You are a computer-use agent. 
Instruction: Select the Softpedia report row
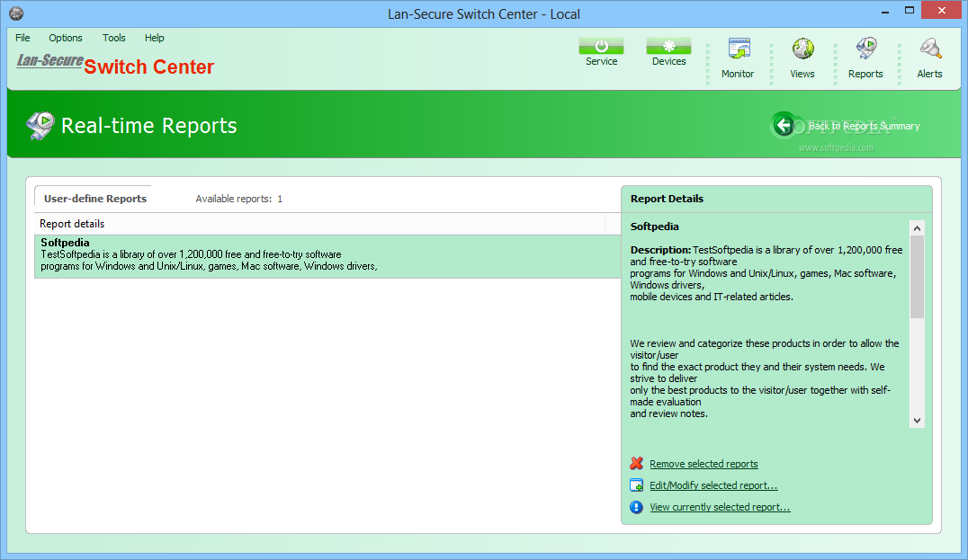327,256
